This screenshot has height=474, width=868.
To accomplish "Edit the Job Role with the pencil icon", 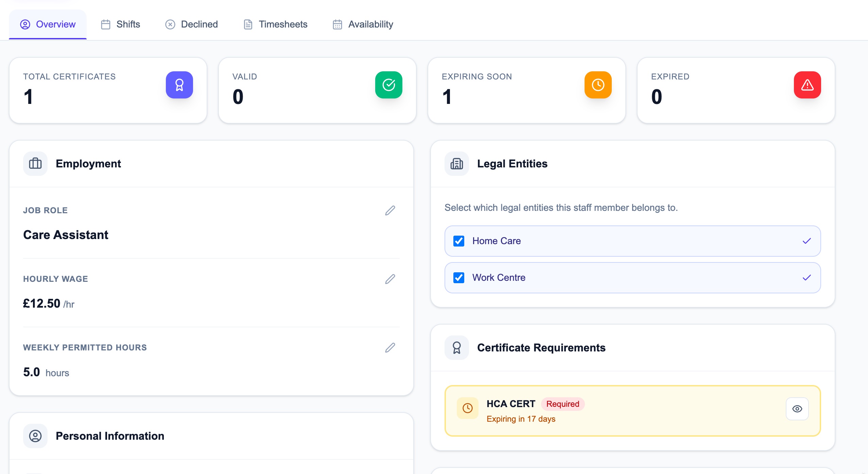I will (390, 211).
